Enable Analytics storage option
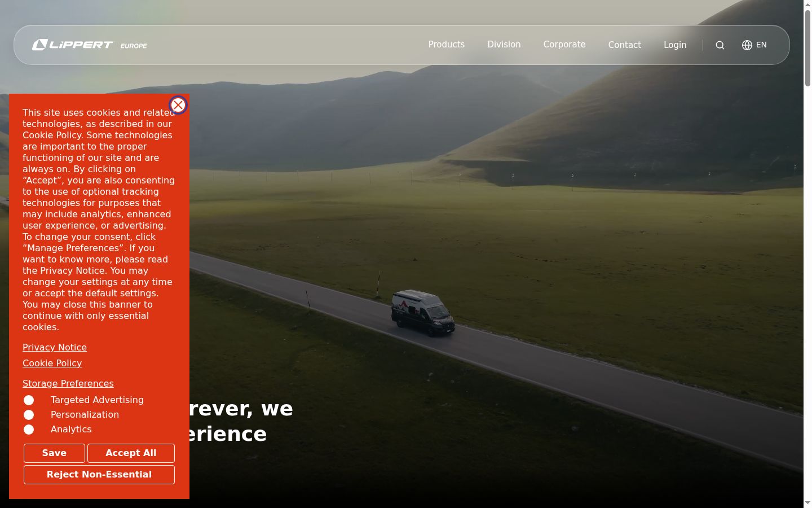Image resolution: width=812 pixels, height=508 pixels. pos(29,430)
